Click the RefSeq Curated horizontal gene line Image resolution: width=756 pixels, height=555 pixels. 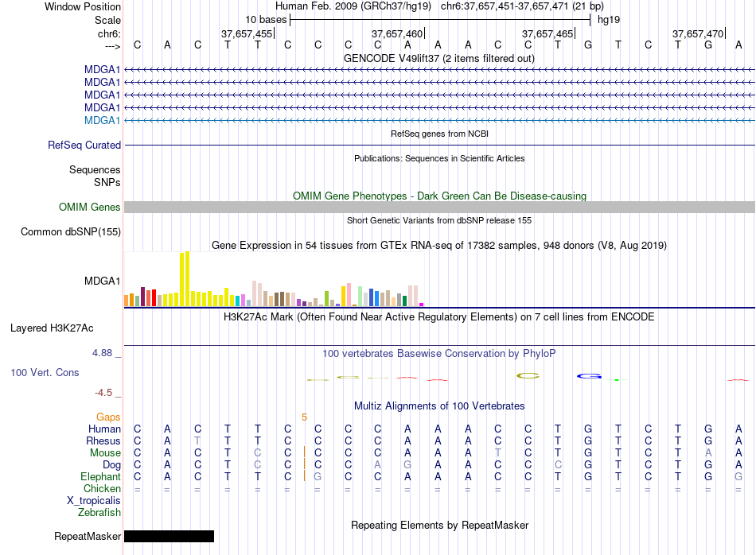[440, 145]
